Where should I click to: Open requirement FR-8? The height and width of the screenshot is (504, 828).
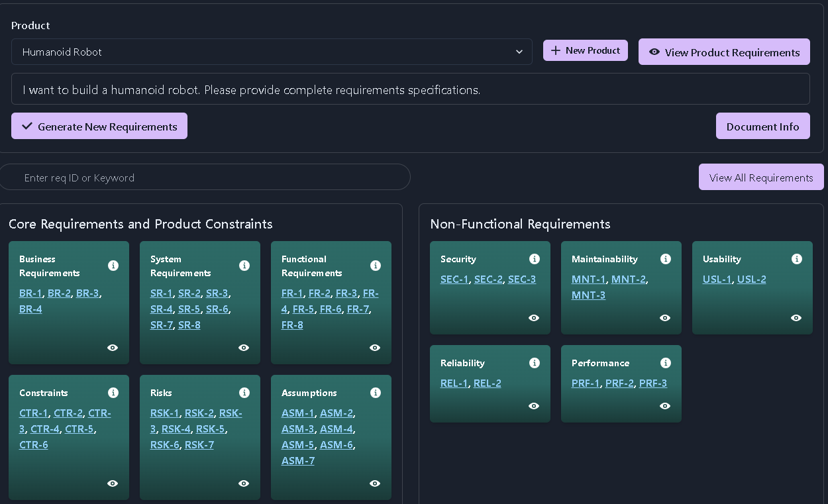[x=292, y=325]
